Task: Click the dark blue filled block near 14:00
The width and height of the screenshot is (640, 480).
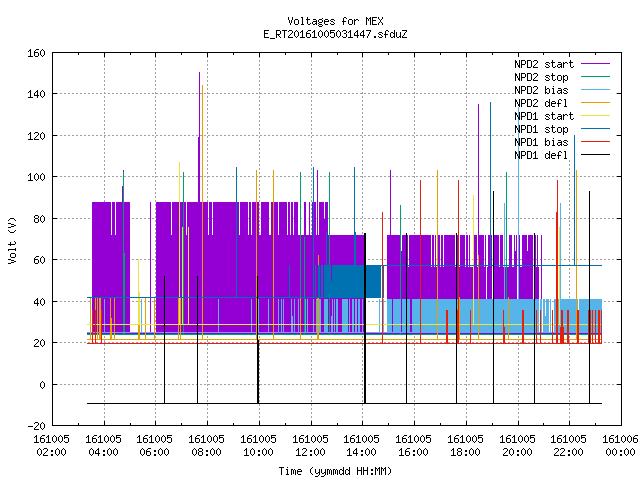Action: (x=355, y=281)
